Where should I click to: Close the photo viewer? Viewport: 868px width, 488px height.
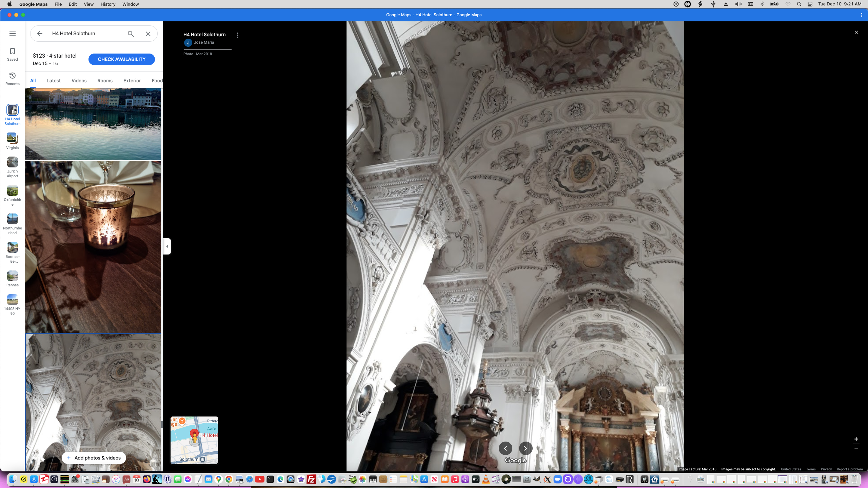pos(856,32)
